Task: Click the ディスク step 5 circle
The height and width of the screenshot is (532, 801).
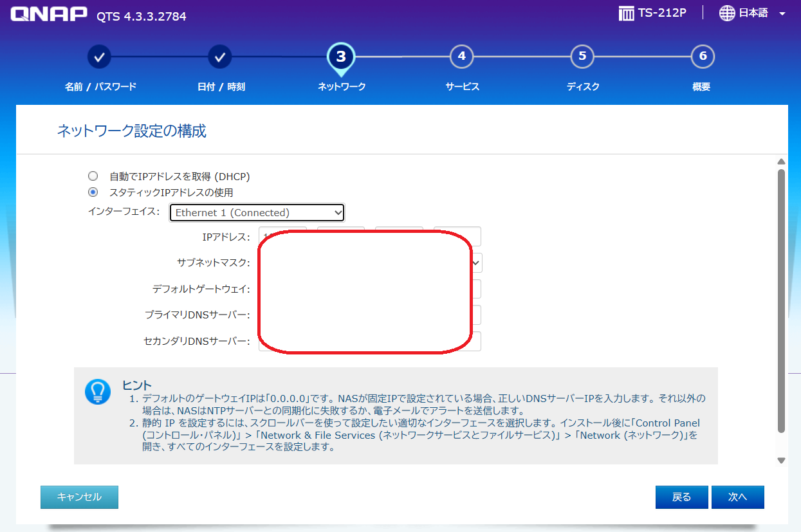Action: coord(582,57)
